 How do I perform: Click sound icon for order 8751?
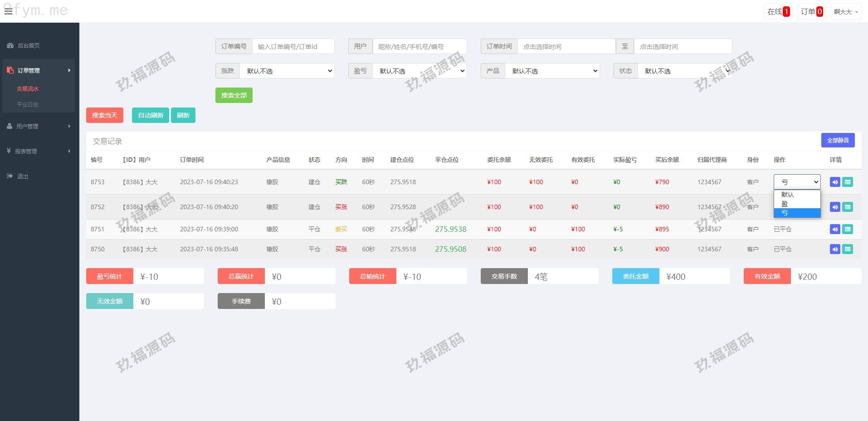pyautogui.click(x=835, y=229)
